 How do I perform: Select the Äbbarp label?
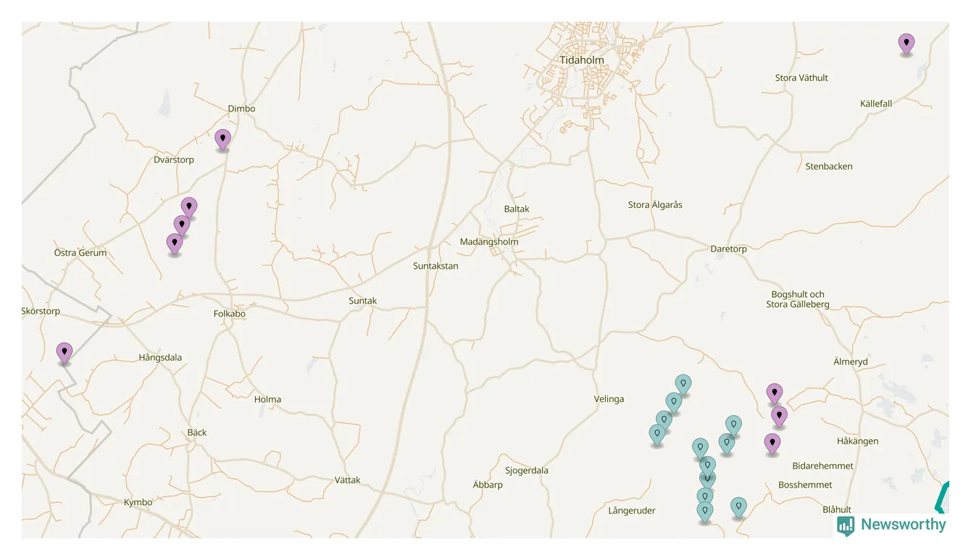tap(488, 485)
